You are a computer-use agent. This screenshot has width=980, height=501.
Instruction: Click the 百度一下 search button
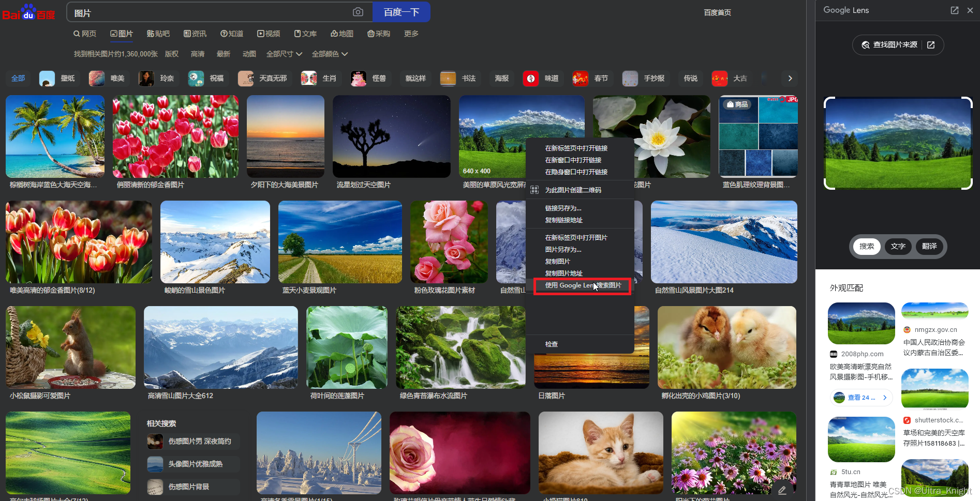[x=401, y=12]
